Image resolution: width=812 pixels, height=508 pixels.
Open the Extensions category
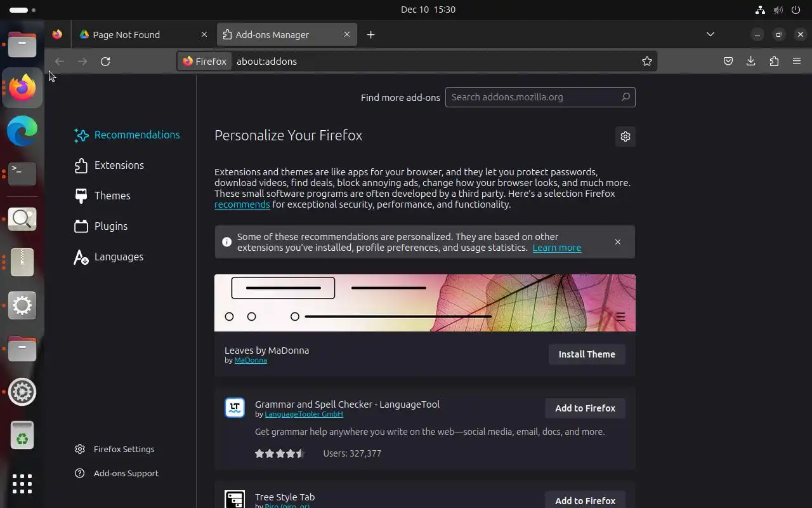click(109, 165)
